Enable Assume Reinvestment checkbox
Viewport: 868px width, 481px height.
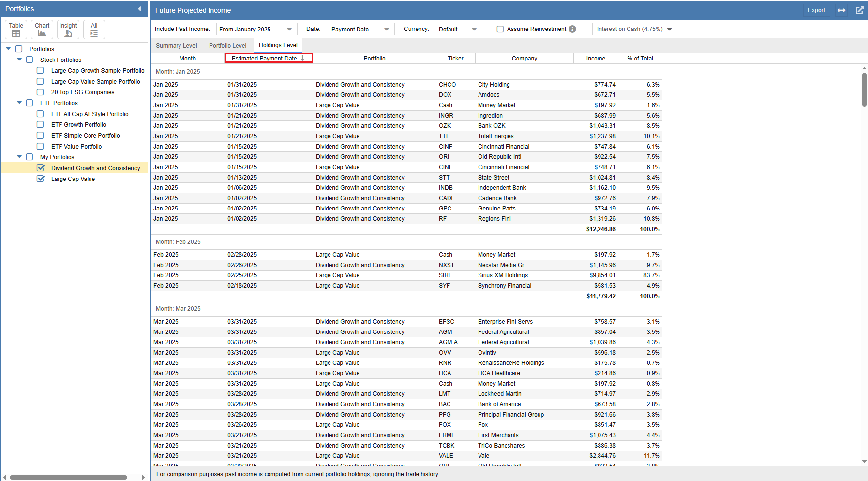500,29
